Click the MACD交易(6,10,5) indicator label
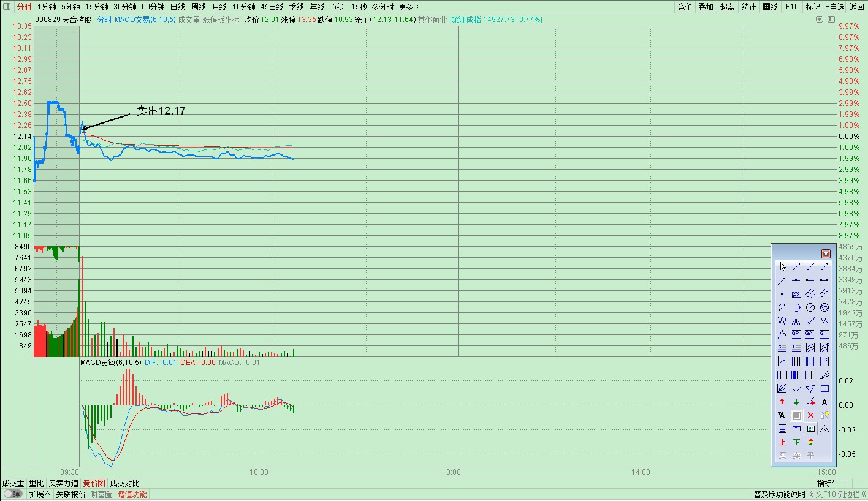This screenshot has height=501, width=868. [x=145, y=20]
